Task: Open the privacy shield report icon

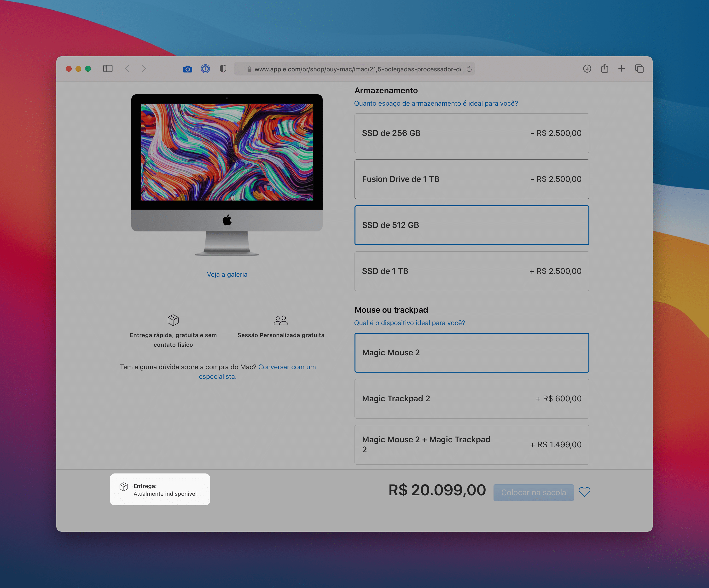Action: click(223, 69)
